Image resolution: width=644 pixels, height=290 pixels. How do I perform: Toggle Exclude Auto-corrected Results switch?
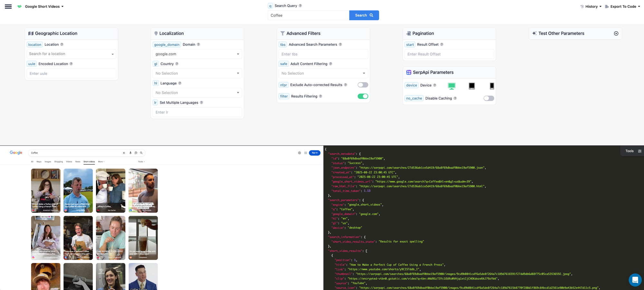(363, 85)
